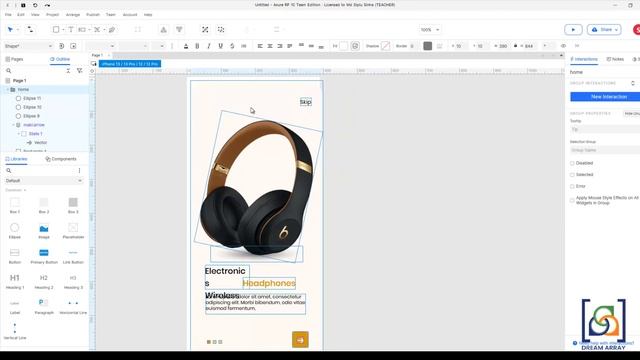Image resolution: width=640 pixels, height=360 pixels.
Task: Collapse State 1 in the Outline tree
Action: [x=18, y=134]
